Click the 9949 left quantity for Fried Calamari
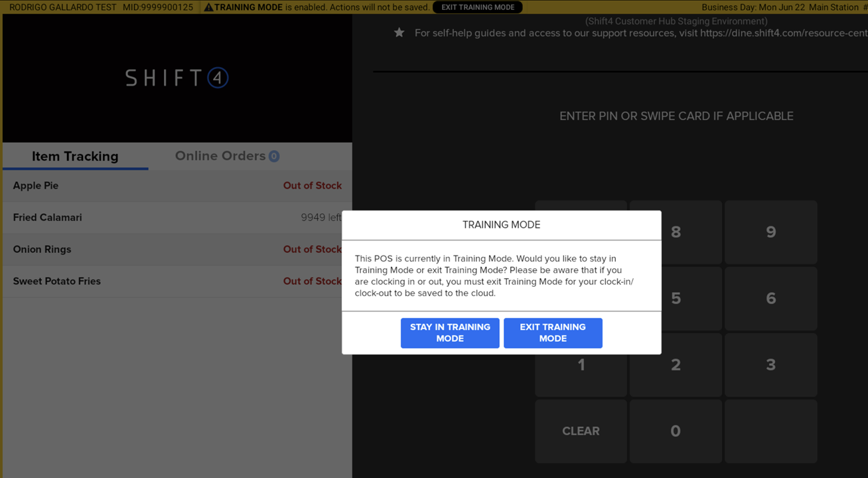 tap(321, 218)
